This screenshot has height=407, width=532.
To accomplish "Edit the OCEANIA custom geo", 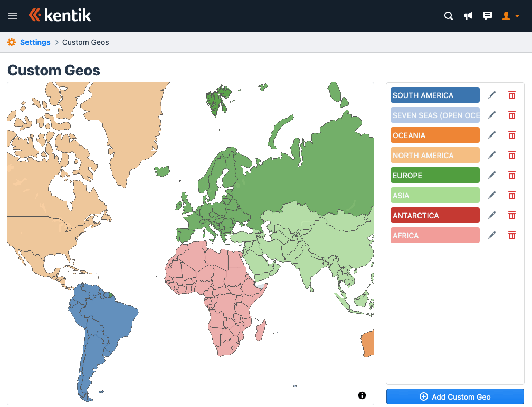I will click(x=492, y=135).
